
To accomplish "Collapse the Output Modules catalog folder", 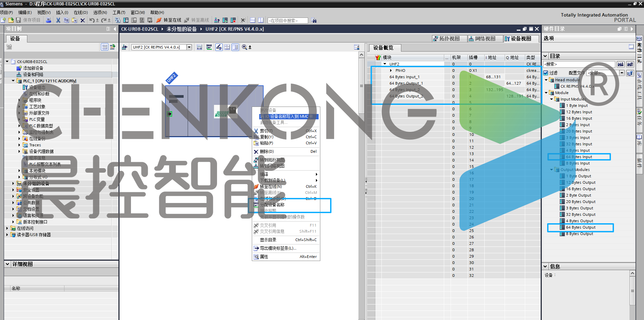I will pyautogui.click(x=552, y=170).
